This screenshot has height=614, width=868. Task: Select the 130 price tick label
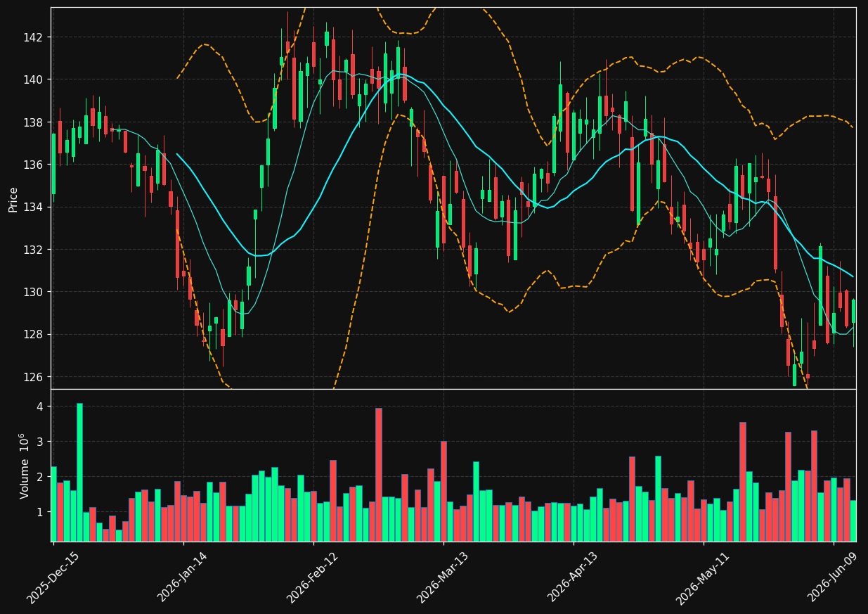pyautogui.click(x=32, y=292)
